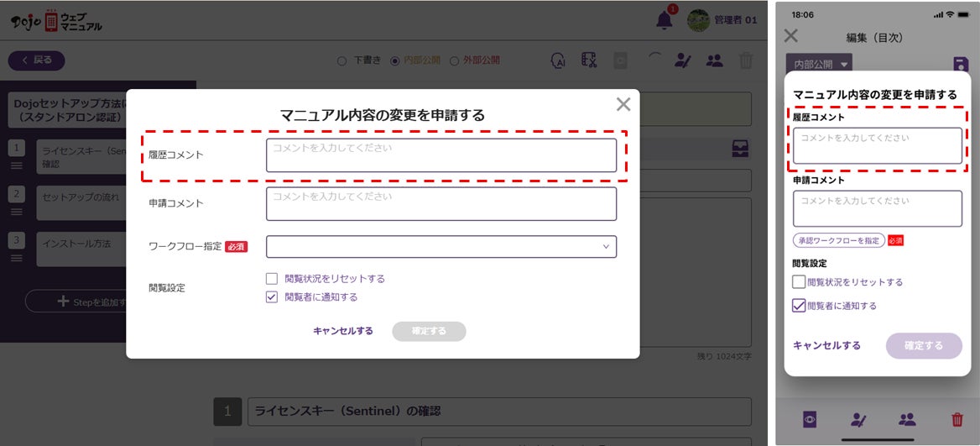Click the step number 1 box beside ライセンスキー heading
Image resolution: width=980 pixels, height=446 pixels.
click(x=227, y=412)
